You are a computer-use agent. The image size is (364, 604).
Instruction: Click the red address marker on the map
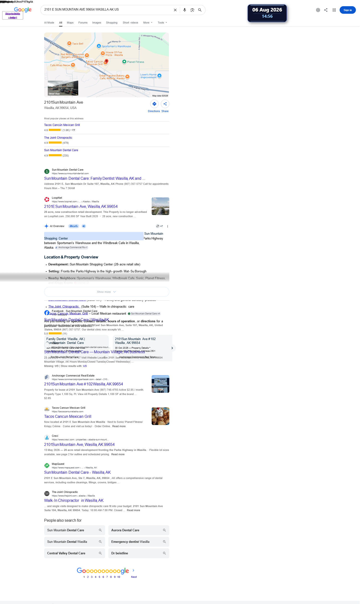pyautogui.click(x=106, y=61)
